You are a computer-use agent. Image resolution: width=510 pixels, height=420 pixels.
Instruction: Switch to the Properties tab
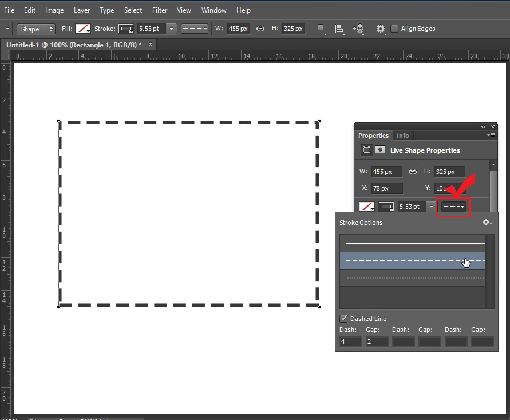[x=373, y=136]
